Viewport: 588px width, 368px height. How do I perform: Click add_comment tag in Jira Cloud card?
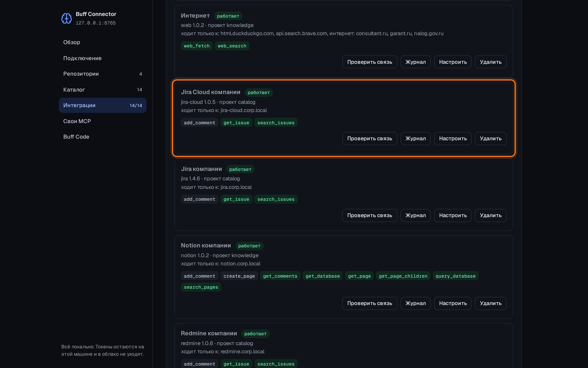(x=199, y=123)
